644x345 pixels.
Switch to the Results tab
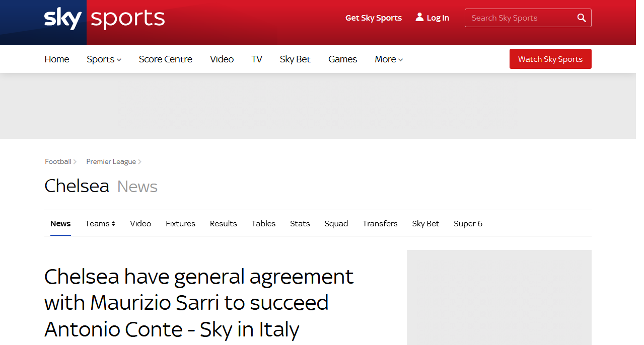(224, 223)
